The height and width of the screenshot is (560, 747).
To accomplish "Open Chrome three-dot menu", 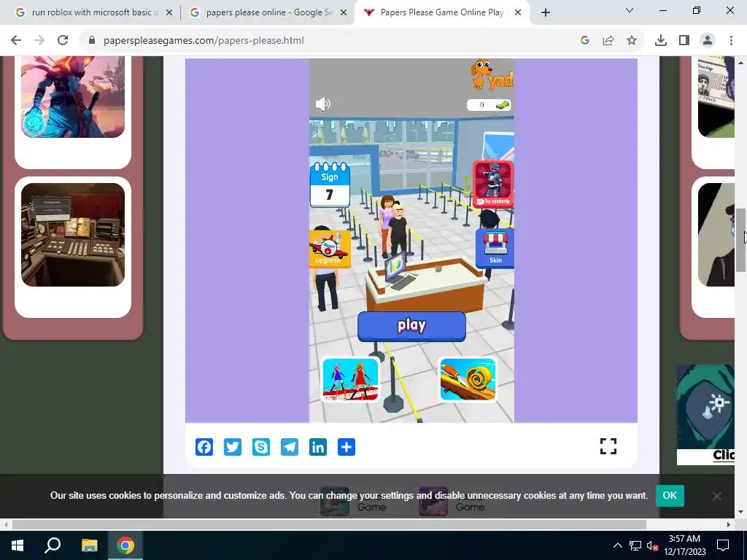I will coord(731,41).
